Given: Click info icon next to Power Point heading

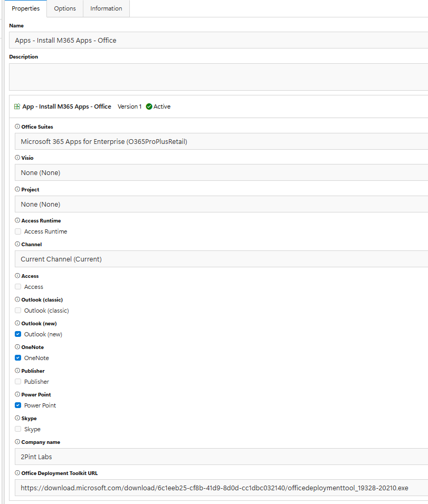Looking at the screenshot, I should tap(17, 394).
